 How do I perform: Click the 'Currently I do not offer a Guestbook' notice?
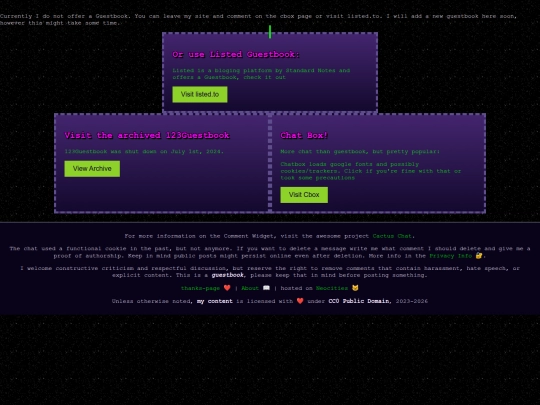point(258,20)
